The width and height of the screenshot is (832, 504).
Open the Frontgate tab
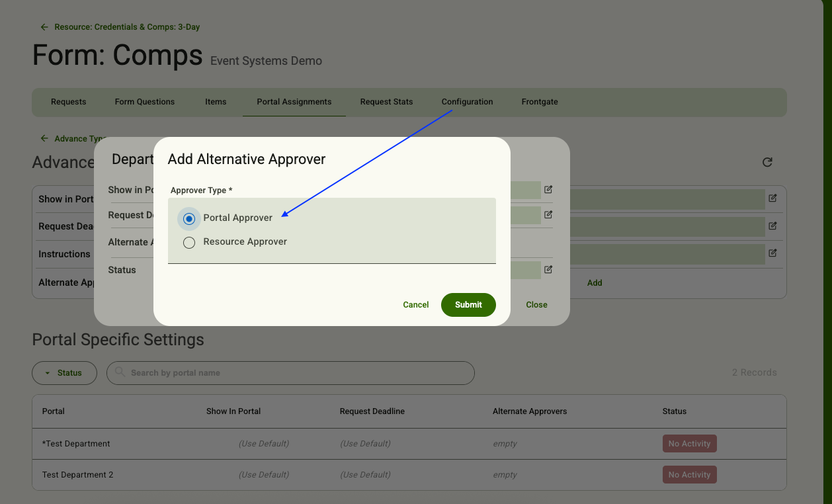[540, 102]
